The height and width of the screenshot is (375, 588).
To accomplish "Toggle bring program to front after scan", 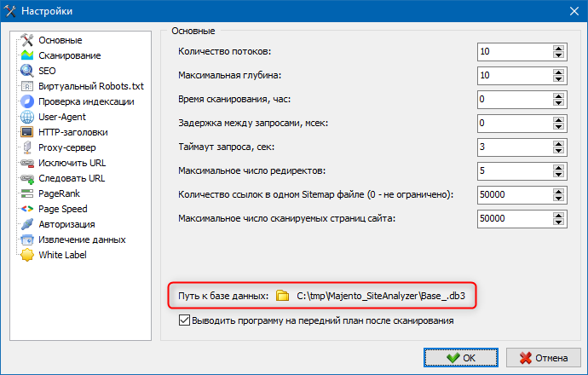I will [x=184, y=320].
